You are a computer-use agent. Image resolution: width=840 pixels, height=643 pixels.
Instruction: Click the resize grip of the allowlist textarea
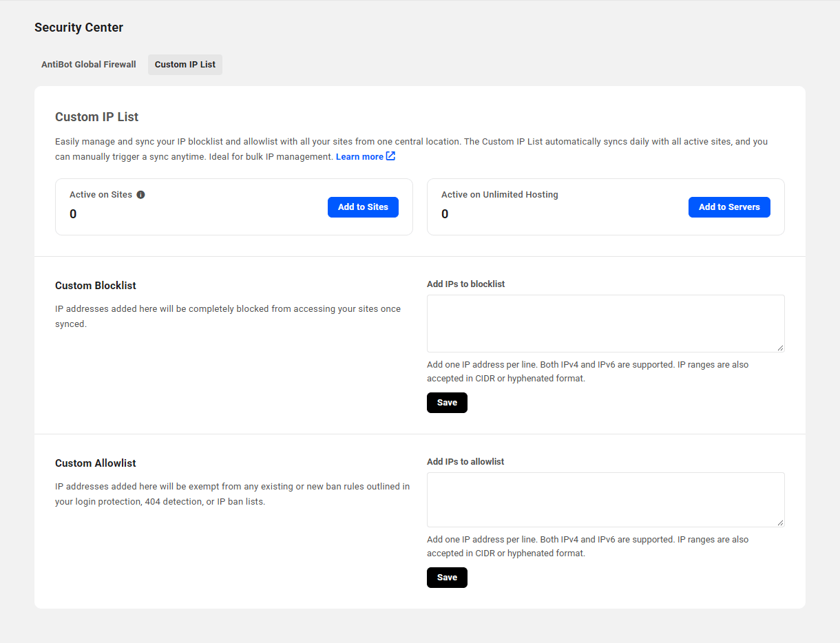(780, 523)
